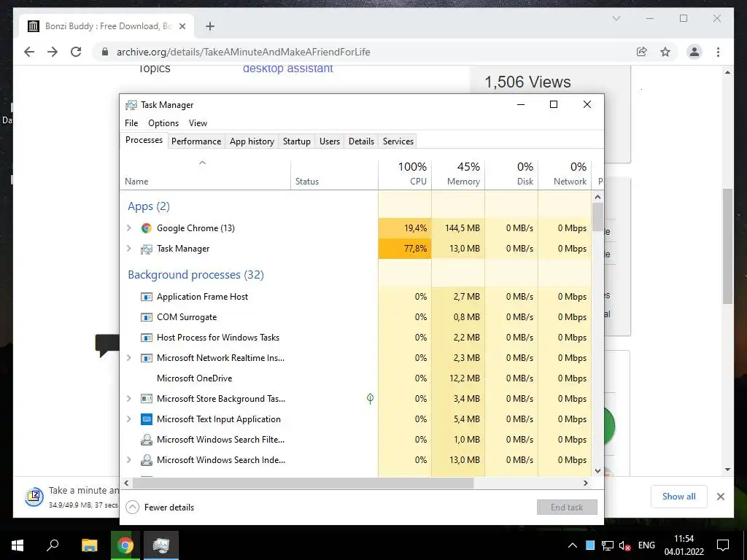Image resolution: width=747 pixels, height=560 pixels.
Task: Open the Windows Start menu
Action: 18,545
